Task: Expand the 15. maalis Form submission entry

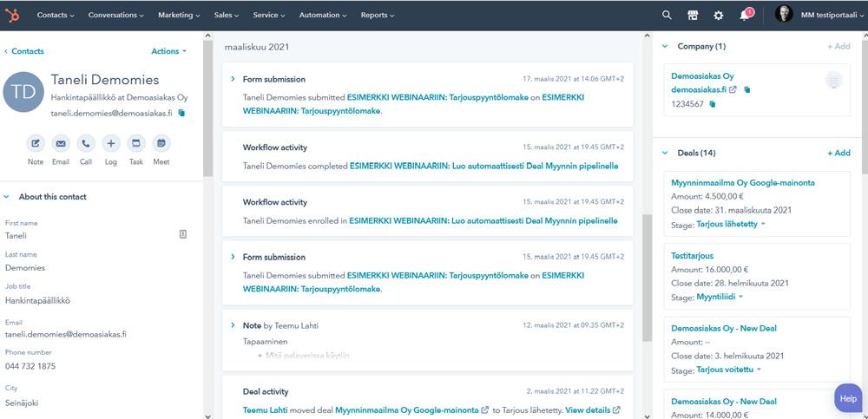Action: tap(233, 257)
